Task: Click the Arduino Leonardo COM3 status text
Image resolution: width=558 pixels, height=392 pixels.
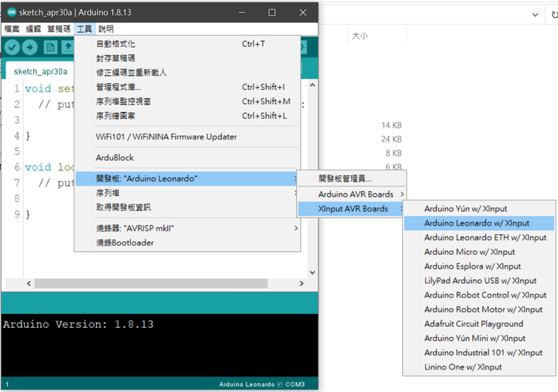Action: [262, 384]
